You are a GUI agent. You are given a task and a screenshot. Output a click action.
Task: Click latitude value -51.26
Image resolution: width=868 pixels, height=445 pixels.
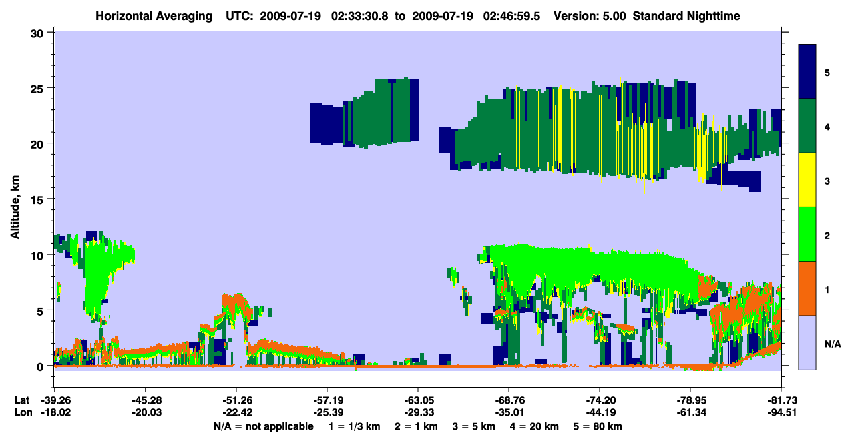click(236, 400)
